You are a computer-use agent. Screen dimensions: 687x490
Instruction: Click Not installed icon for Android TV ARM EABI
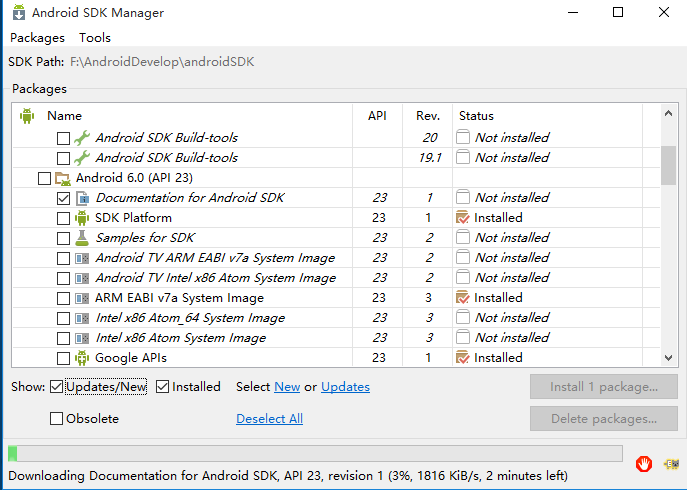(463, 257)
